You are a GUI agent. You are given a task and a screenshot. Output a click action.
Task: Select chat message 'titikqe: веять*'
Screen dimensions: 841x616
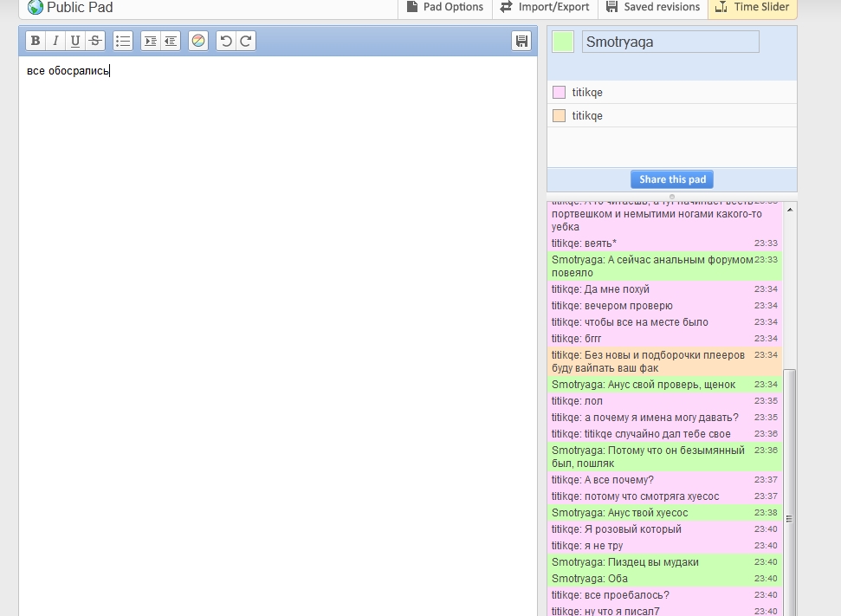664,243
